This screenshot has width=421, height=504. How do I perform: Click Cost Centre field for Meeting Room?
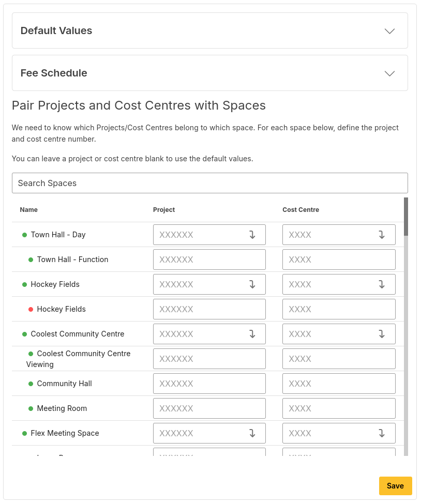[339, 408]
